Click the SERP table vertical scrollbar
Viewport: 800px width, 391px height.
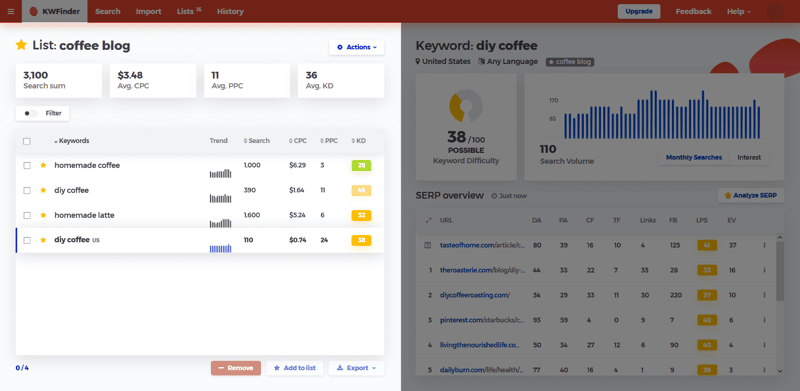point(780,271)
